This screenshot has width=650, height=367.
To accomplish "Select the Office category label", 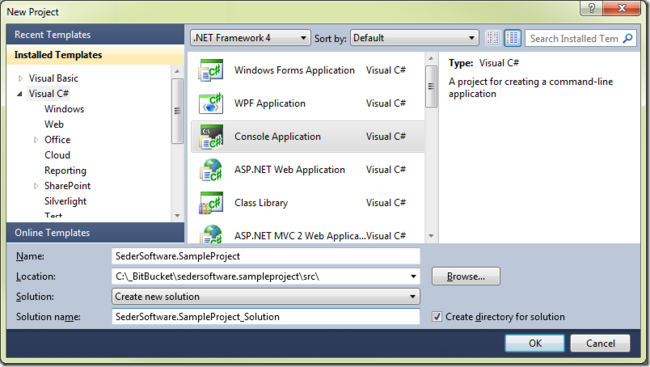I will [x=57, y=140].
